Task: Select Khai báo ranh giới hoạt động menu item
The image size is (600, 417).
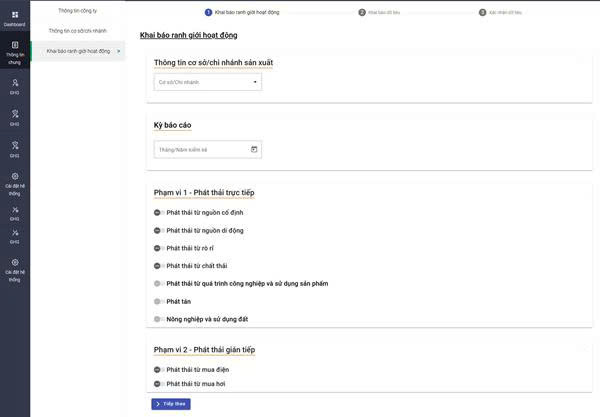Action: [78, 50]
